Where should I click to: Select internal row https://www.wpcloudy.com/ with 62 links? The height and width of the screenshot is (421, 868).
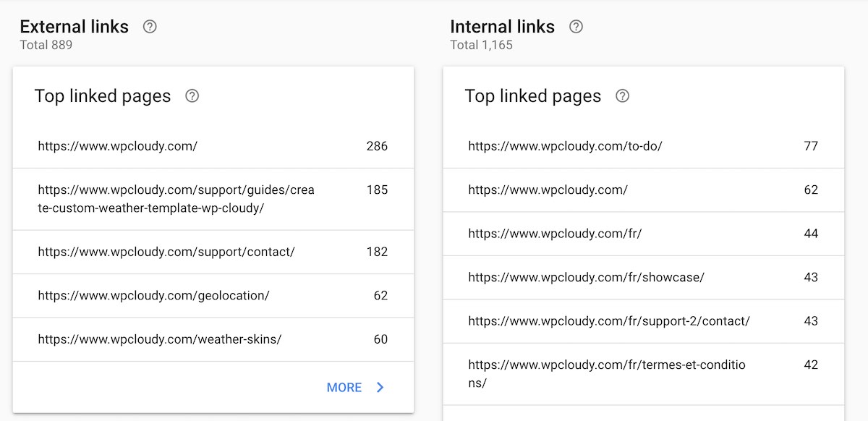pyautogui.click(x=644, y=190)
